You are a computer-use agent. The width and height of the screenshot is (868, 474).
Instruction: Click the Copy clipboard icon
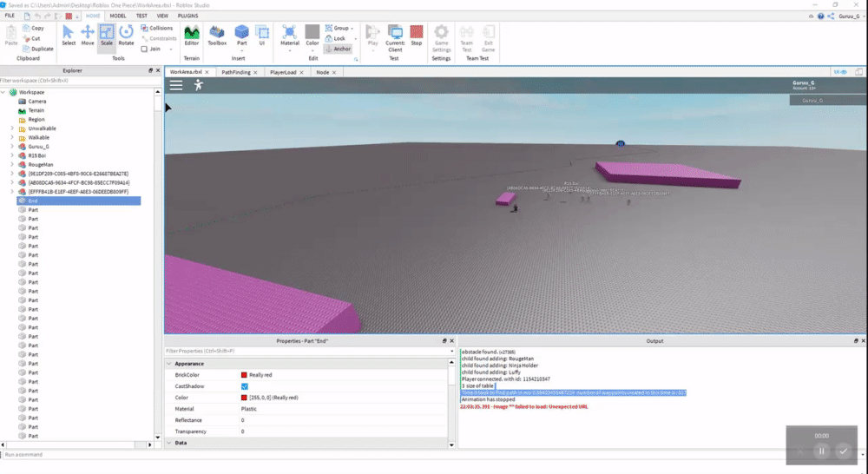point(27,28)
